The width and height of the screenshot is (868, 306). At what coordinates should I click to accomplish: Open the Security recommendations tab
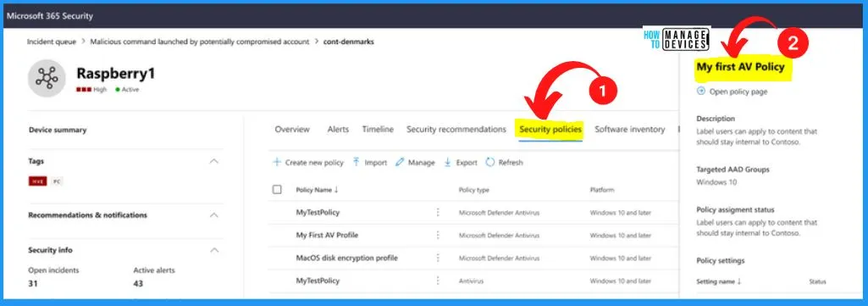click(x=456, y=129)
